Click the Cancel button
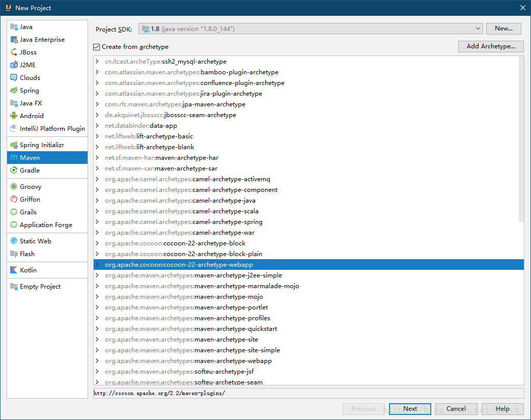The width and height of the screenshot is (531, 420). point(456,409)
